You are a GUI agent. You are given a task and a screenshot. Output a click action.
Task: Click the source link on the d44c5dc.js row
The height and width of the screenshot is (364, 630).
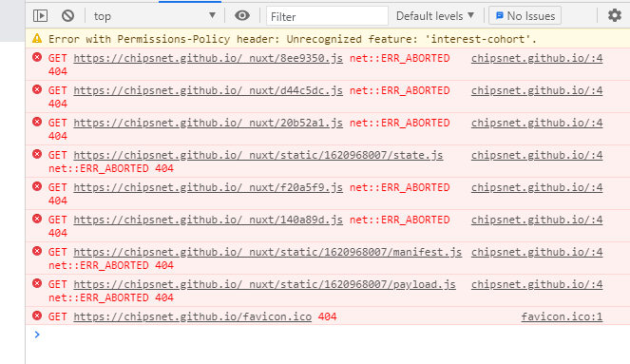tap(537, 91)
